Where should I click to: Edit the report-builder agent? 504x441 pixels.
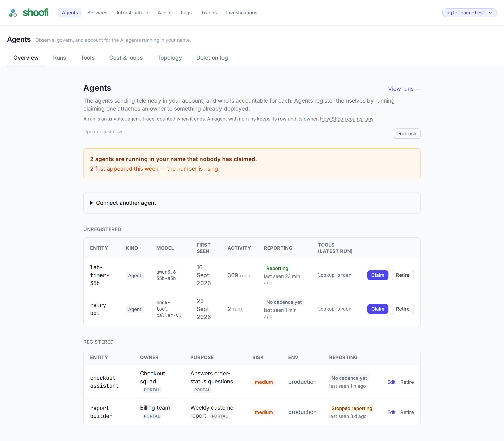(x=391, y=412)
